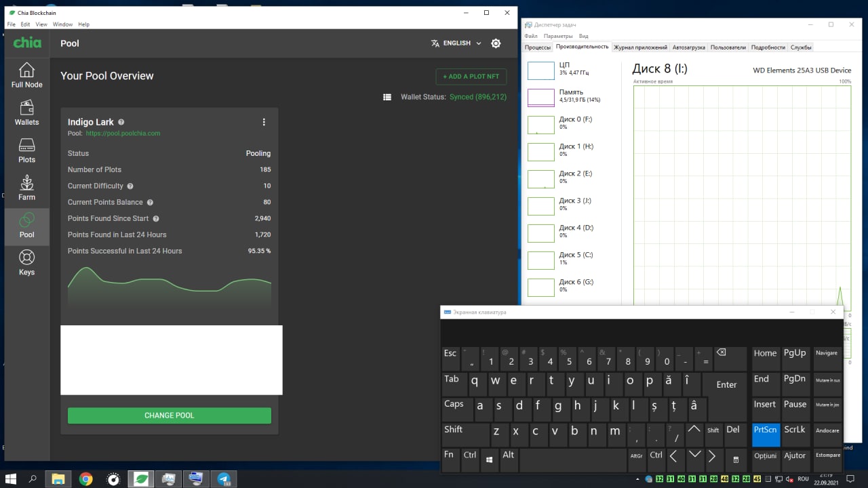
Task: Open Indigo Lark three-dot options menu
Action: click(x=264, y=122)
